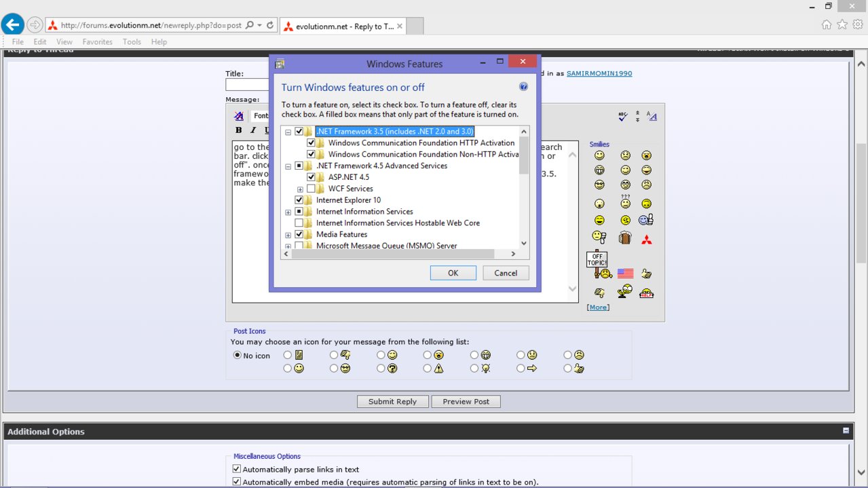Image resolution: width=868 pixels, height=488 pixels.
Task: Insert the sunglasses cool smiley
Action: point(599,185)
